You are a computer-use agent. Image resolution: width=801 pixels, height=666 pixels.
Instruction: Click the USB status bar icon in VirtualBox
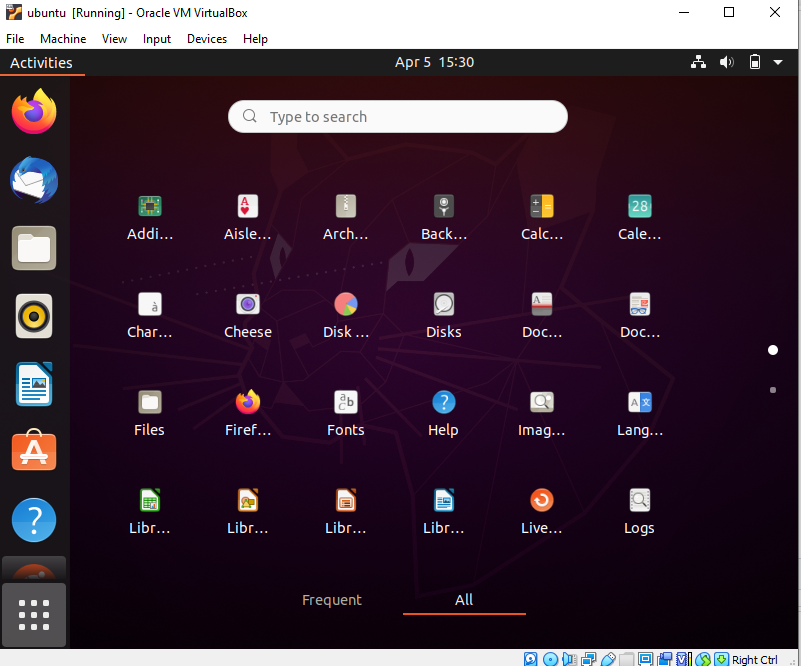(x=608, y=659)
